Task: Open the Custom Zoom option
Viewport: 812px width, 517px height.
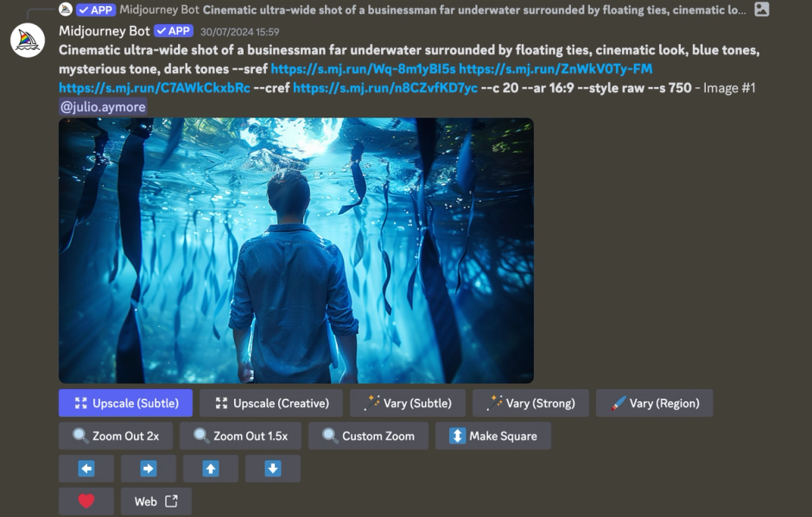Action: 368,436
